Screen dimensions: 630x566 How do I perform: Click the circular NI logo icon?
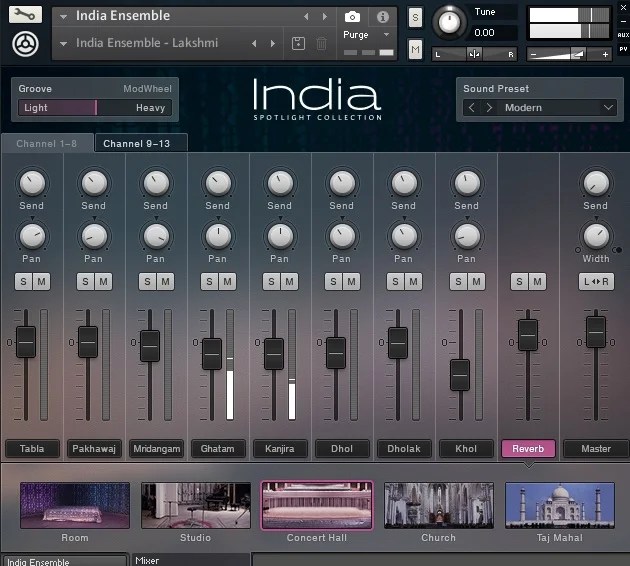25,44
